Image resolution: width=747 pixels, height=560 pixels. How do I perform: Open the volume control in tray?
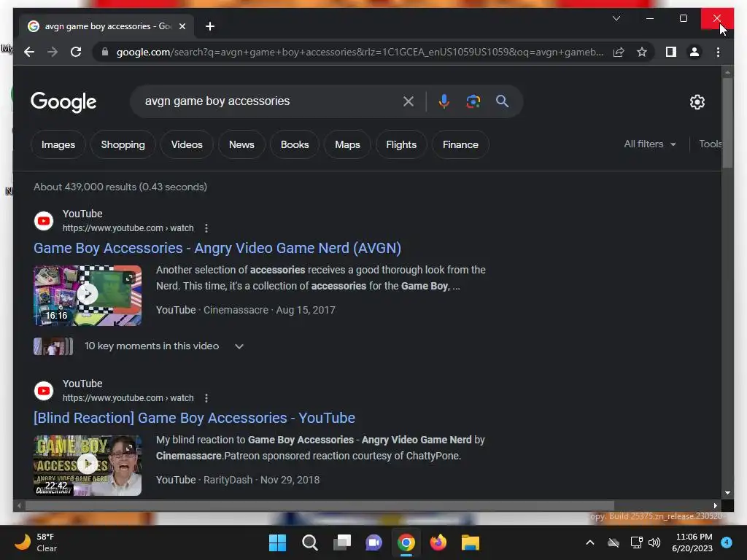click(654, 542)
